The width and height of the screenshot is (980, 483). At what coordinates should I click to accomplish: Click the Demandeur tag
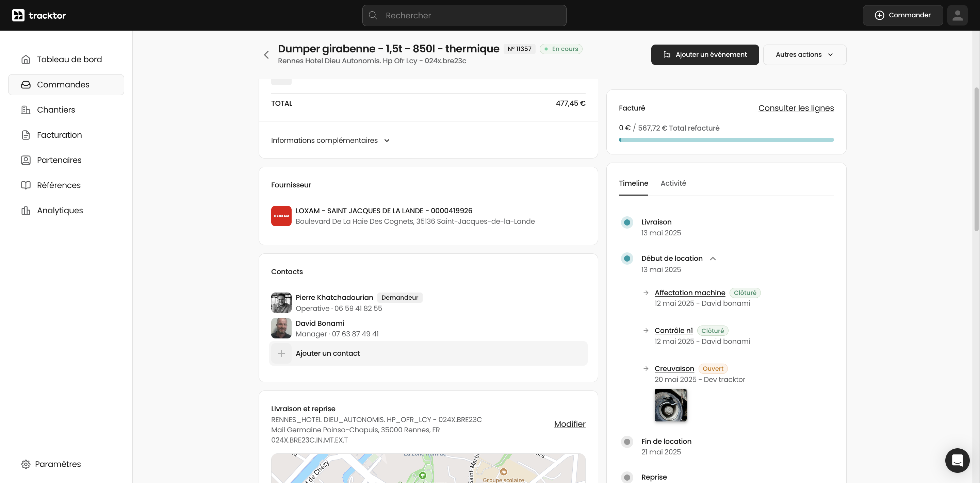click(x=400, y=297)
